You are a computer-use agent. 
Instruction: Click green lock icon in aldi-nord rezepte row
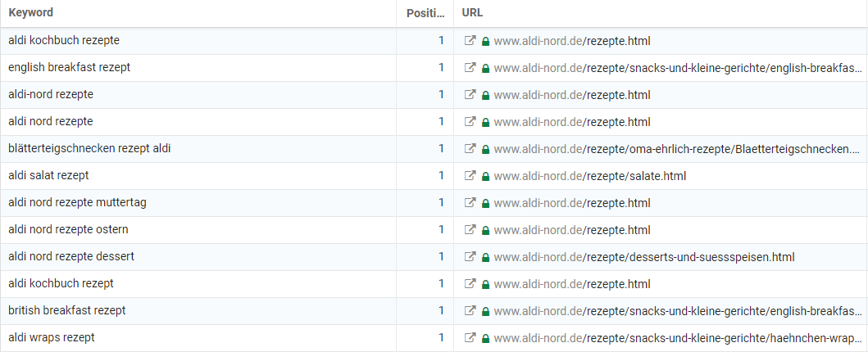coord(485,95)
